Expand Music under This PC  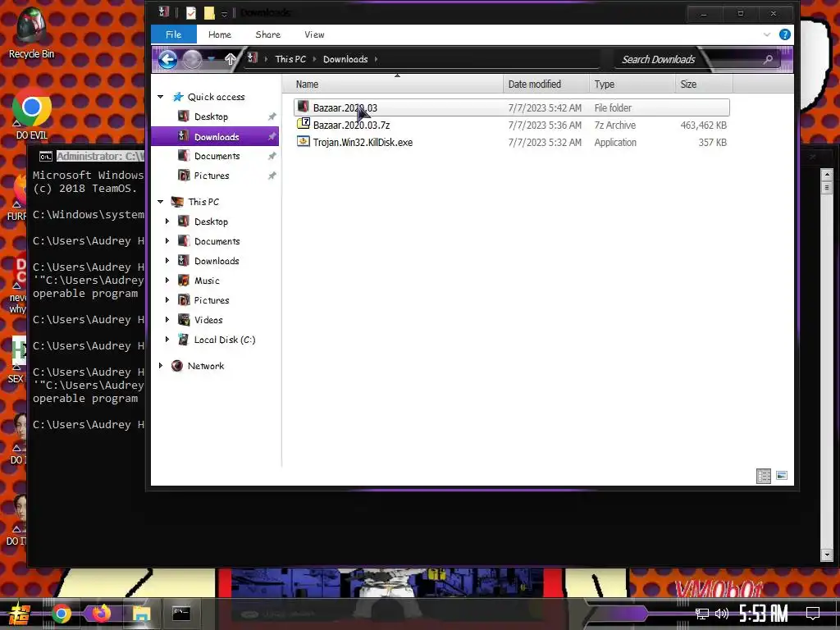tap(167, 281)
